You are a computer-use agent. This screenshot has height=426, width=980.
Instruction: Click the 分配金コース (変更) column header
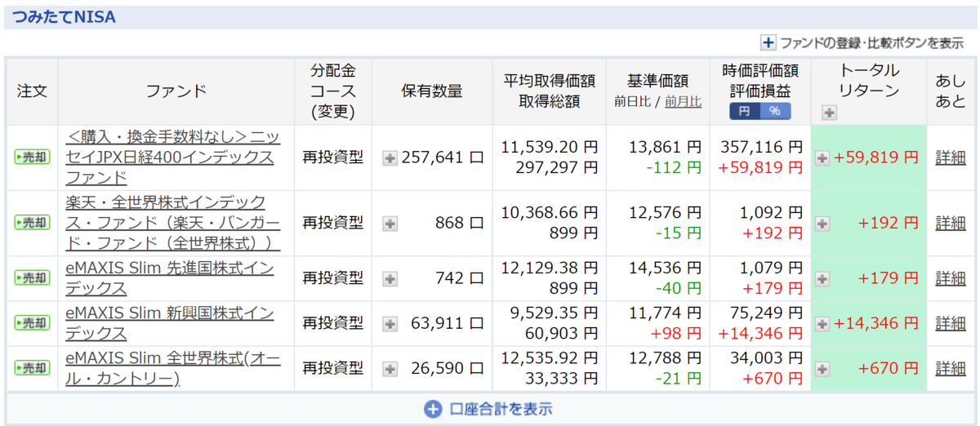point(333,91)
